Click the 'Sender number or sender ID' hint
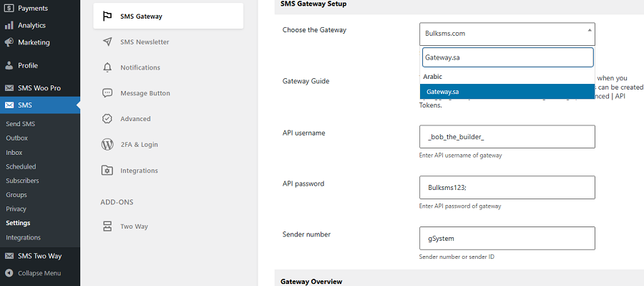This screenshot has height=286, width=644. click(x=457, y=257)
